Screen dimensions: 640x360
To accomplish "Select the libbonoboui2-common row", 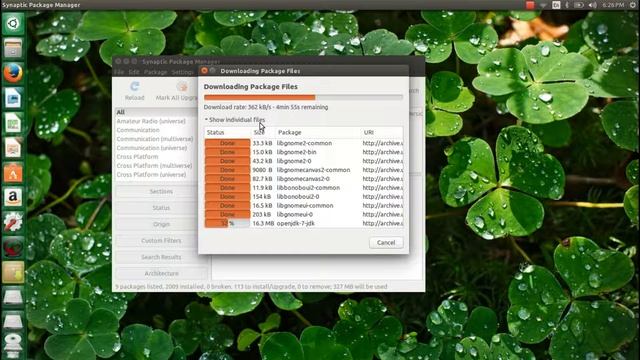I will click(304, 188).
